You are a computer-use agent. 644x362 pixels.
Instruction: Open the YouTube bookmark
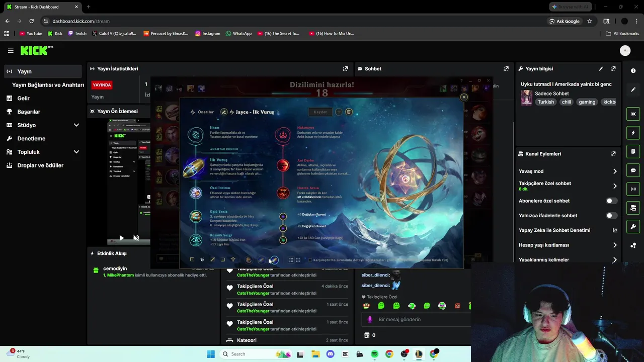(31, 33)
